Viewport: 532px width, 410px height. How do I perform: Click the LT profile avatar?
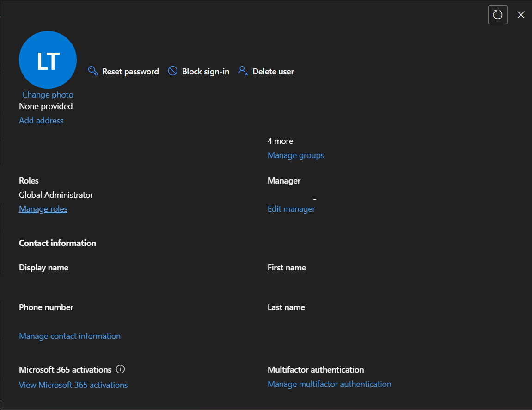click(x=48, y=60)
